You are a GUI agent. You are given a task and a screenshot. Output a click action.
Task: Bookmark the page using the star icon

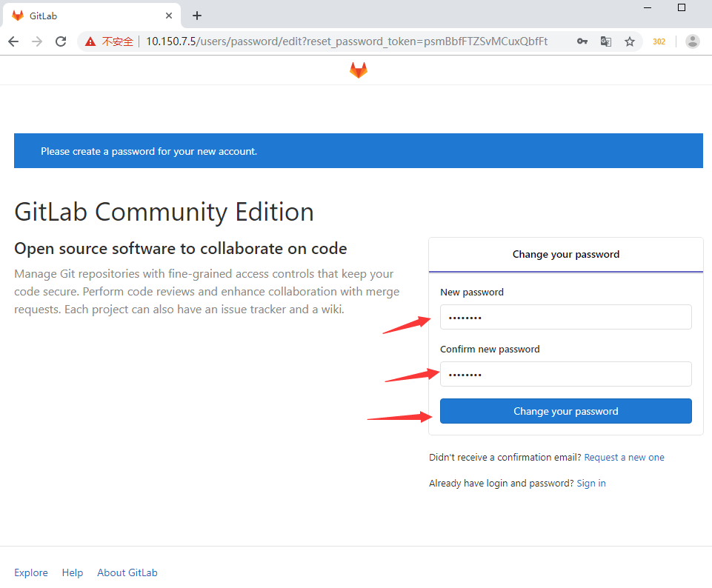[x=630, y=41]
